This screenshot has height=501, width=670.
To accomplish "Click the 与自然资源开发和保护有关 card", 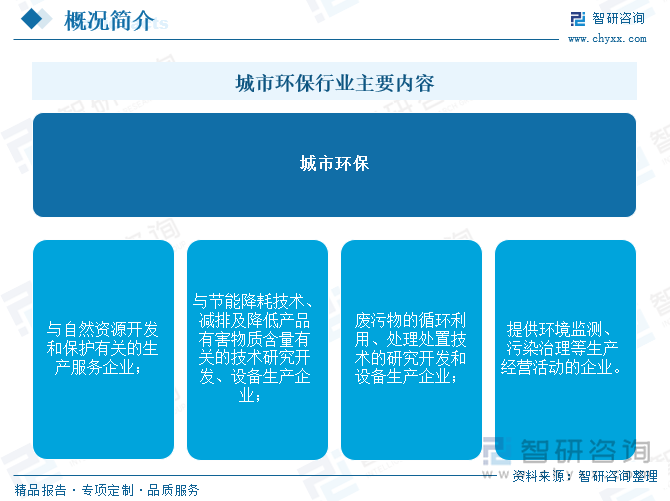I will click(103, 349).
